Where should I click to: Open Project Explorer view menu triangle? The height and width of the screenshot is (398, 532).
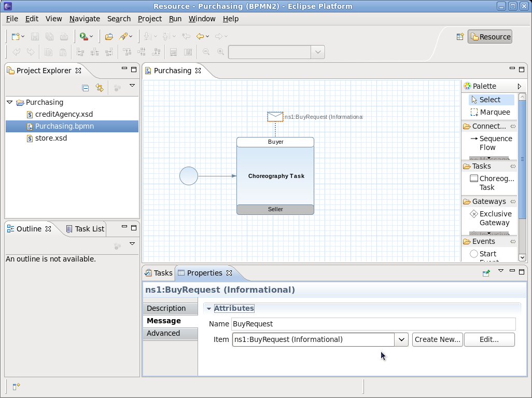[x=132, y=86]
